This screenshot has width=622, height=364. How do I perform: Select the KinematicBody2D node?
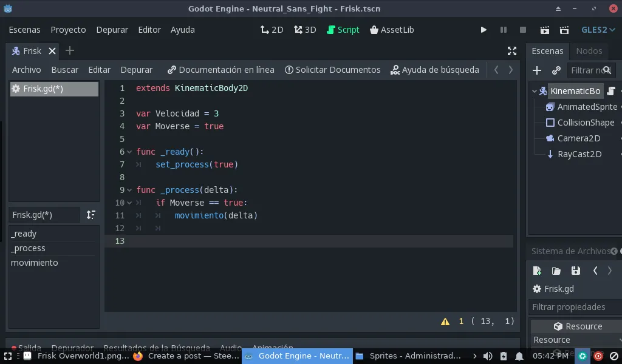pos(575,91)
